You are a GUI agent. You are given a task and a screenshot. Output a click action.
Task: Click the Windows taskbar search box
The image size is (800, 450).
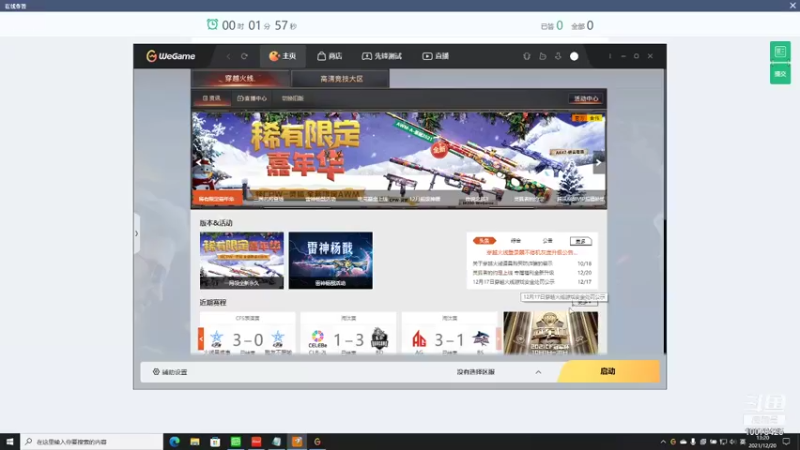point(92,442)
